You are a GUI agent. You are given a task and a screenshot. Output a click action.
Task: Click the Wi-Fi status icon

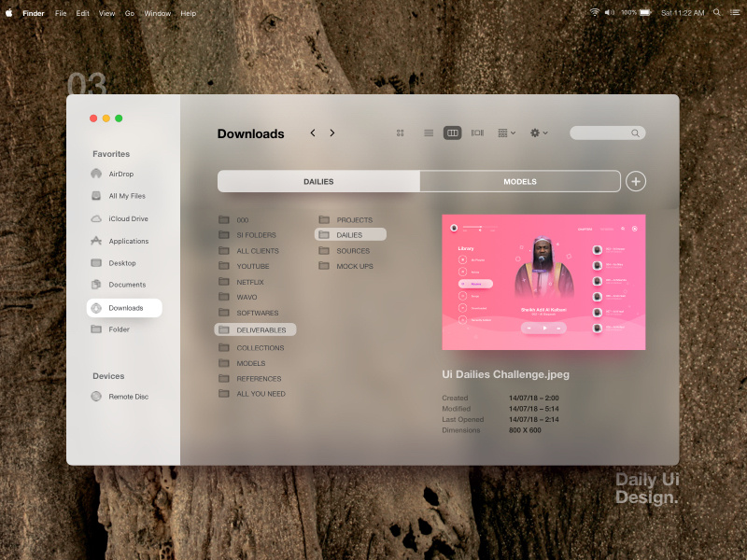[594, 12]
